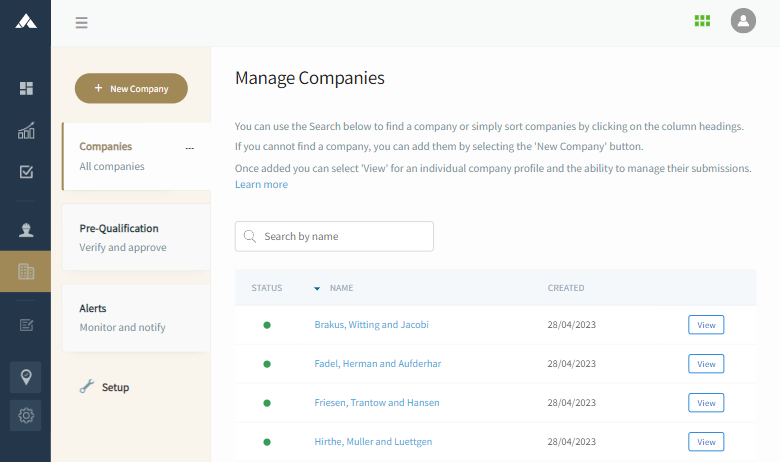Click the All companies subtitle
The image size is (780, 462).
(112, 167)
